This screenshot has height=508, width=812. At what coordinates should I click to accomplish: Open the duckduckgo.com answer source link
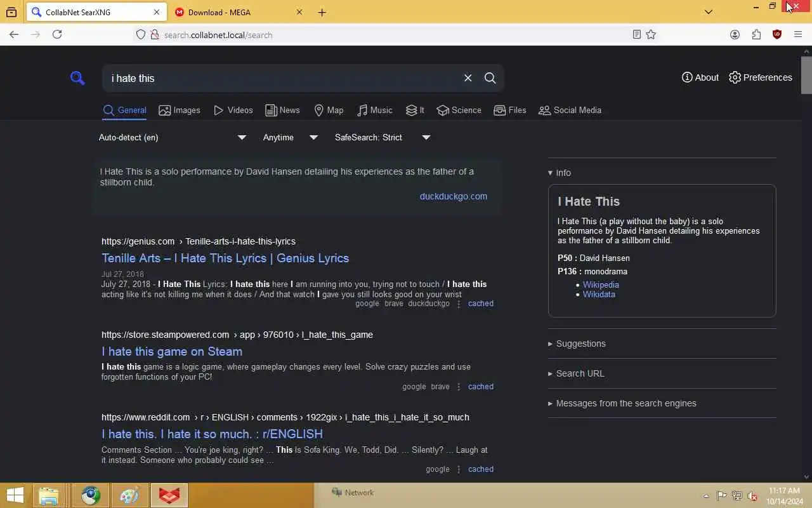tap(454, 196)
